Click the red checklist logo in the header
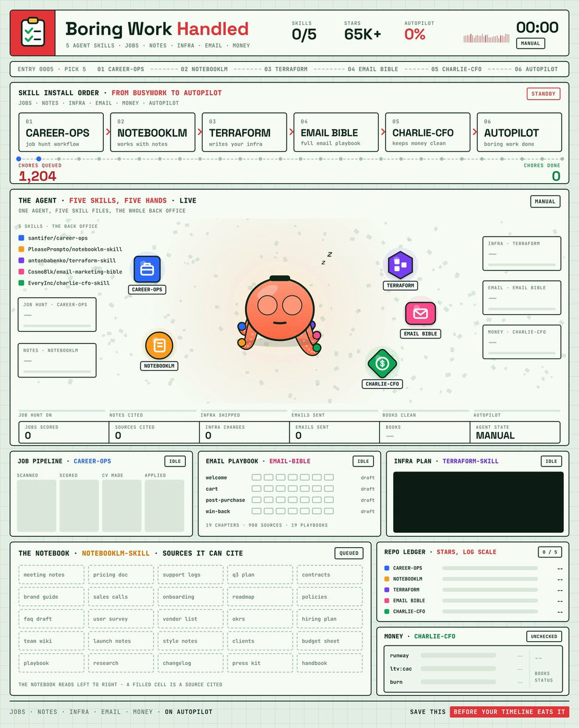This screenshot has width=579, height=728. click(x=33, y=33)
